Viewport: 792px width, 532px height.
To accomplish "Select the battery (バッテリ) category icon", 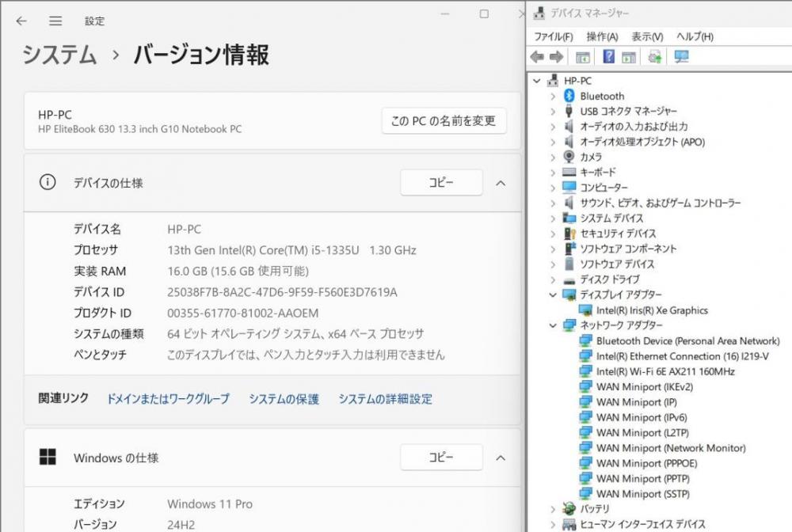I will tap(569, 508).
